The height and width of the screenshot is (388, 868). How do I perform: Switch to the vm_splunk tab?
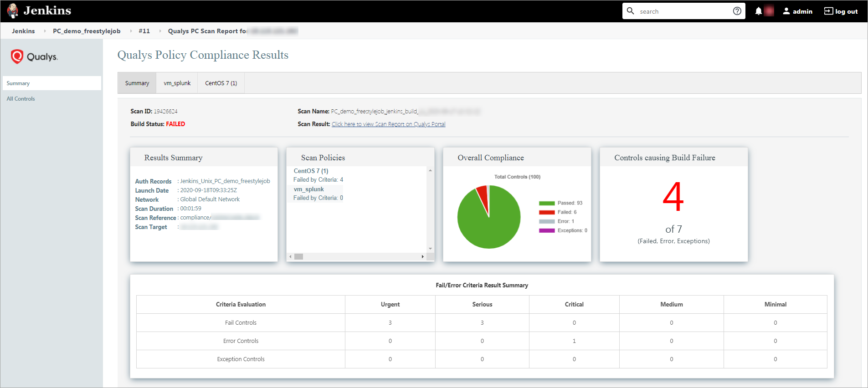(x=177, y=83)
